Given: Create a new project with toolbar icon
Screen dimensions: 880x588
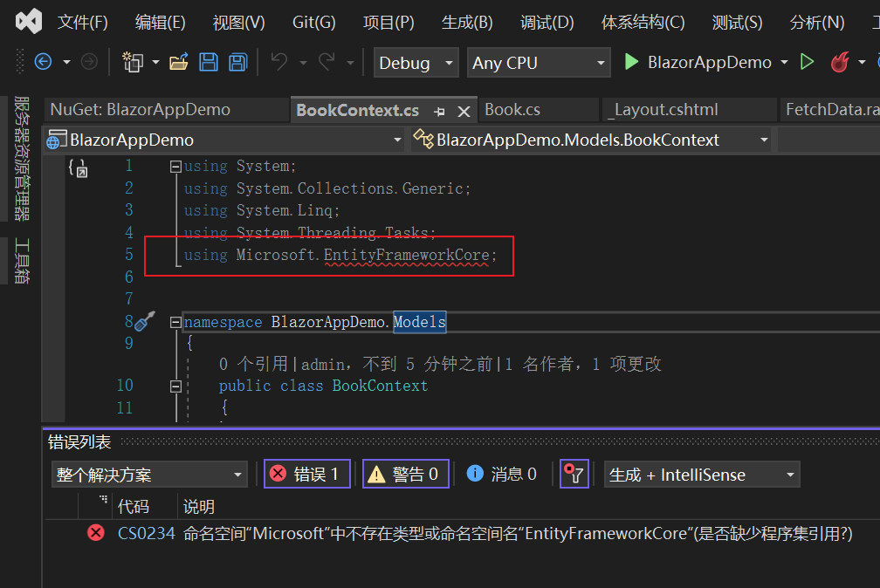Looking at the screenshot, I should coord(133,62).
